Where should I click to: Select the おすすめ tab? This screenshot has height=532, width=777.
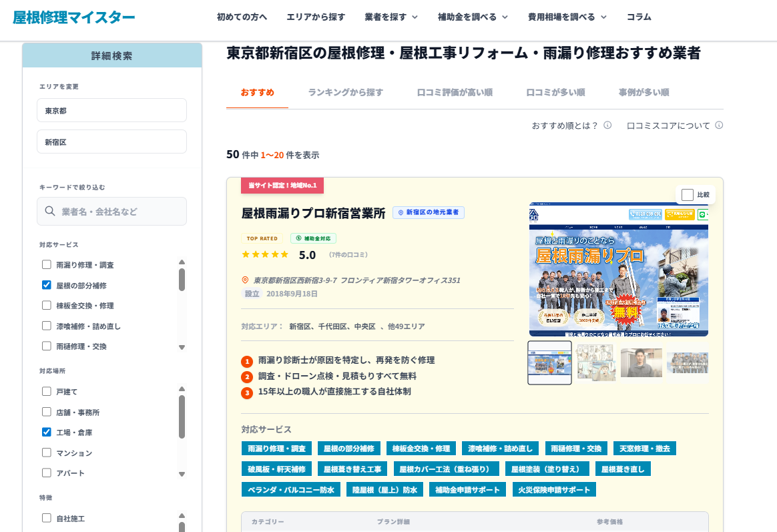point(257,93)
